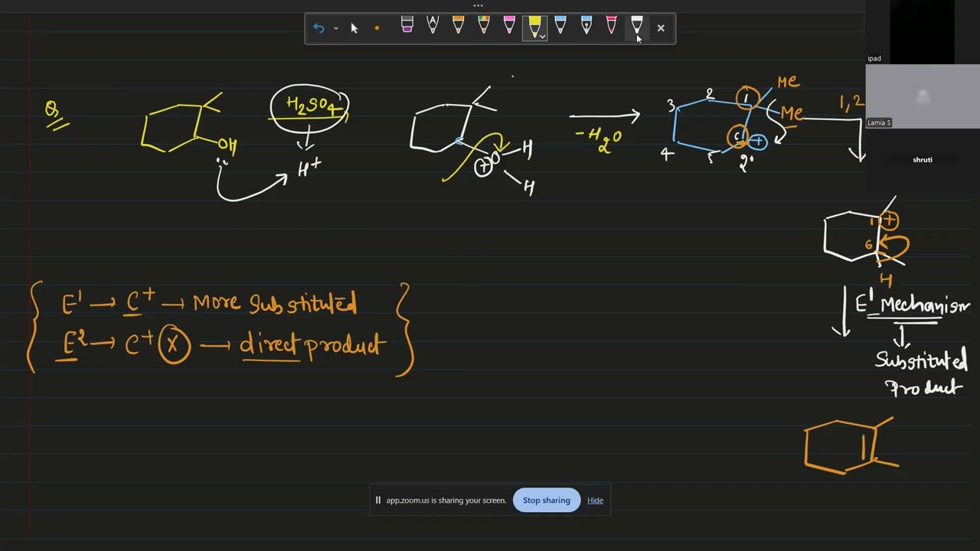Choose the pink pen
Screen dimensions: 980x551
[x=509, y=25]
